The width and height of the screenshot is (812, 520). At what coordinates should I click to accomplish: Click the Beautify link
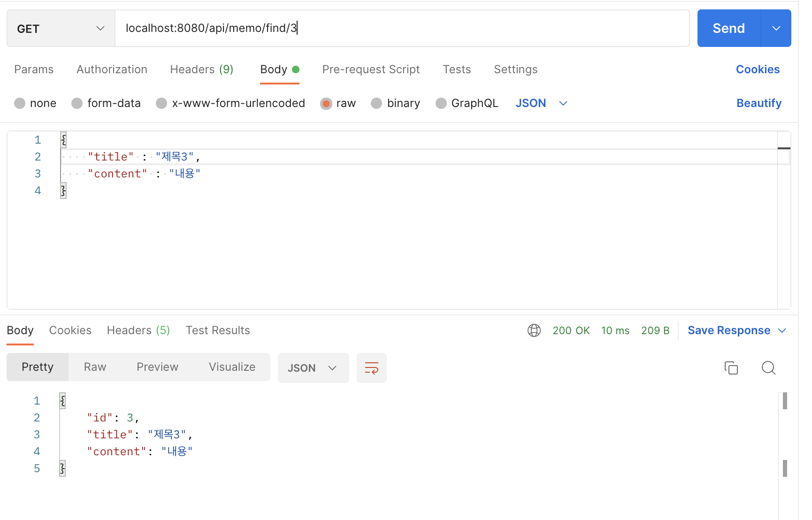point(759,103)
